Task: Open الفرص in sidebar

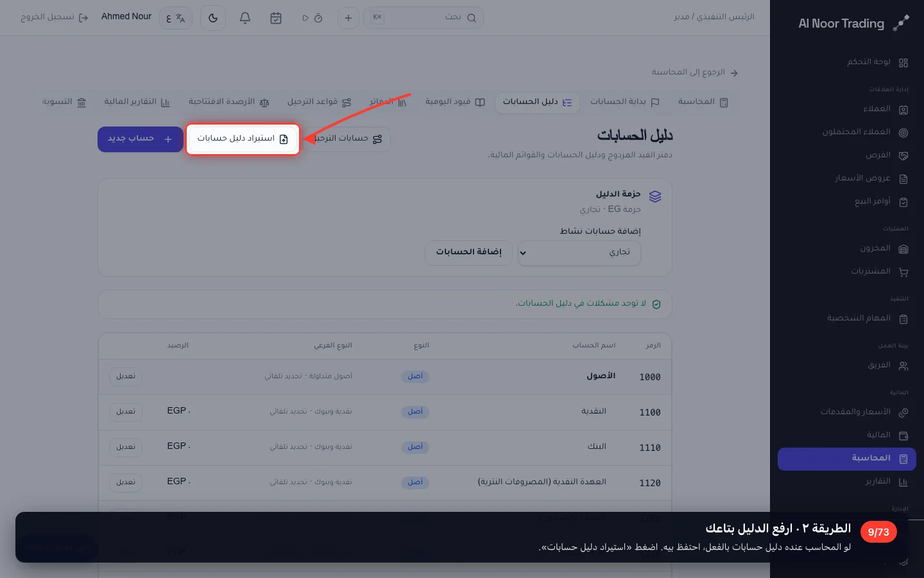Action: point(847,155)
